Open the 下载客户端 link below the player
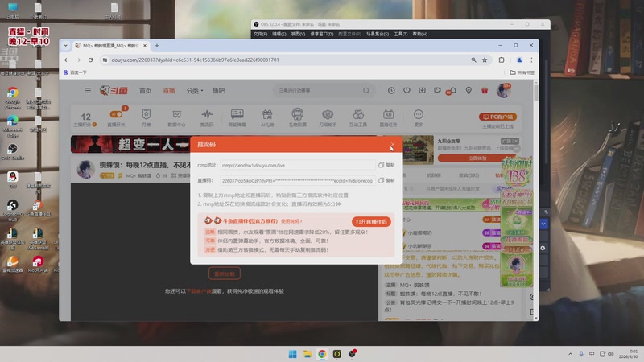This screenshot has height=362, width=644. coord(199,291)
